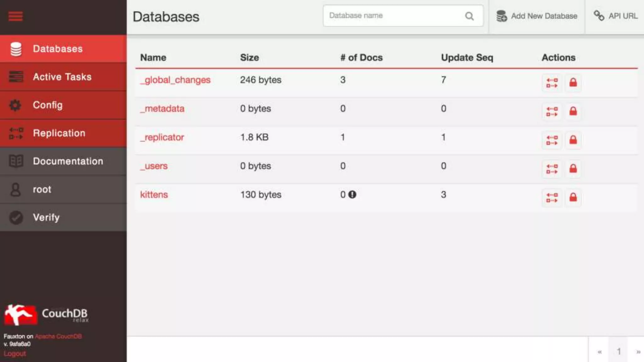Screen dimensions: 644x362
Task: Click the search magnifier icon
Action: [469, 16]
